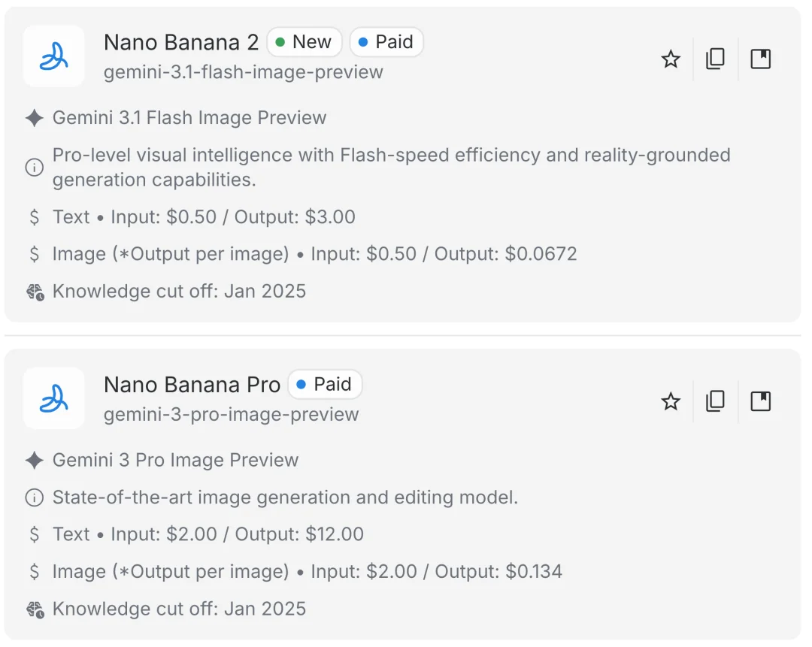The image size is (812, 647).
Task: Click the star icon on Nano Banana 2
Action: (x=670, y=59)
